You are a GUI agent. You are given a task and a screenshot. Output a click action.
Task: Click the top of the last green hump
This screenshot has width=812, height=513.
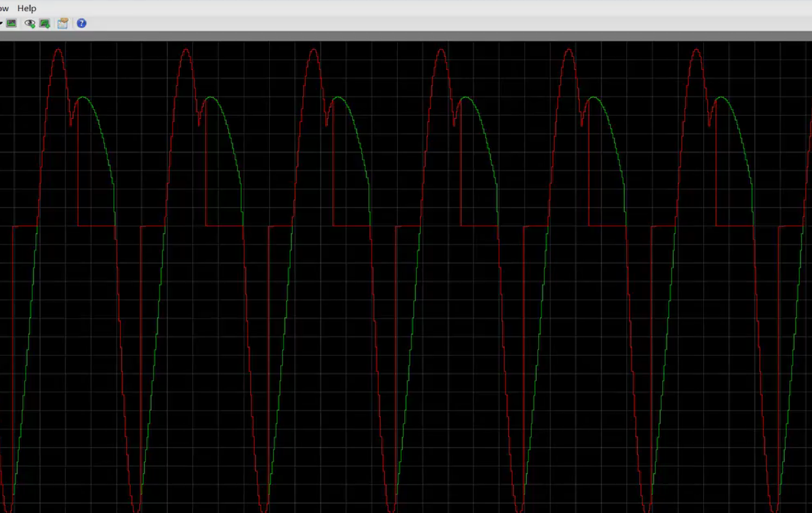point(721,97)
